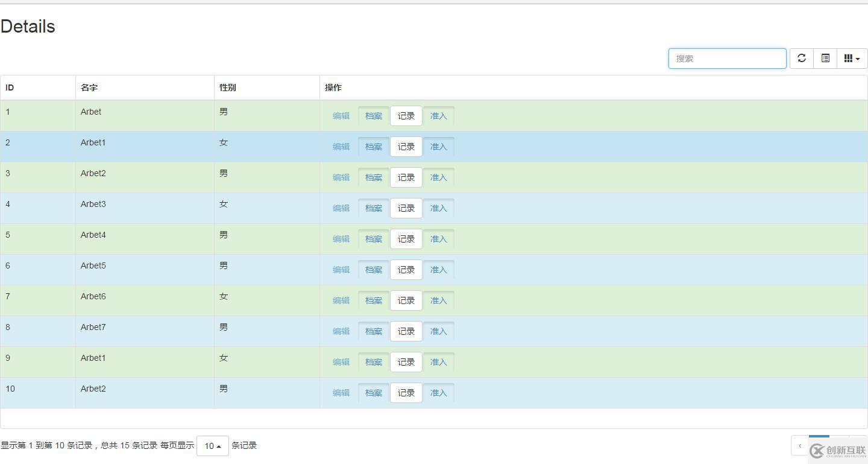The width and height of the screenshot is (868, 464).
Task: Click the 性别 column header
Action: [x=267, y=87]
